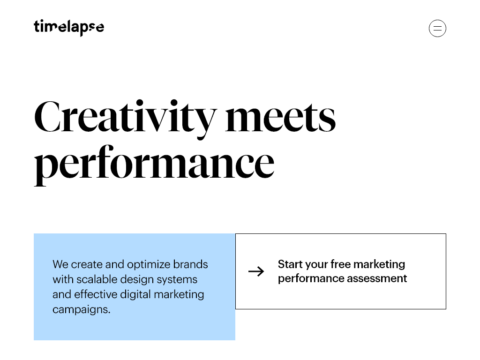The height and width of the screenshot is (360, 480).
Task: Click the outlined assessment box right of its text
Action: (427, 271)
